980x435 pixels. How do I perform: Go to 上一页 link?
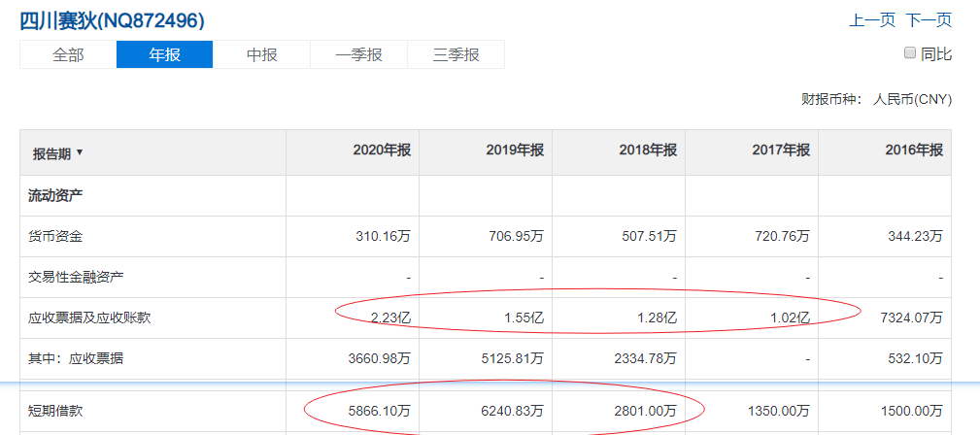pyautogui.click(x=872, y=20)
